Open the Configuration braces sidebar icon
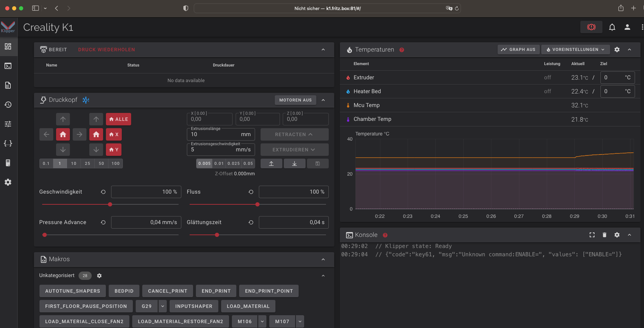This screenshot has height=328, width=644. [x=8, y=143]
